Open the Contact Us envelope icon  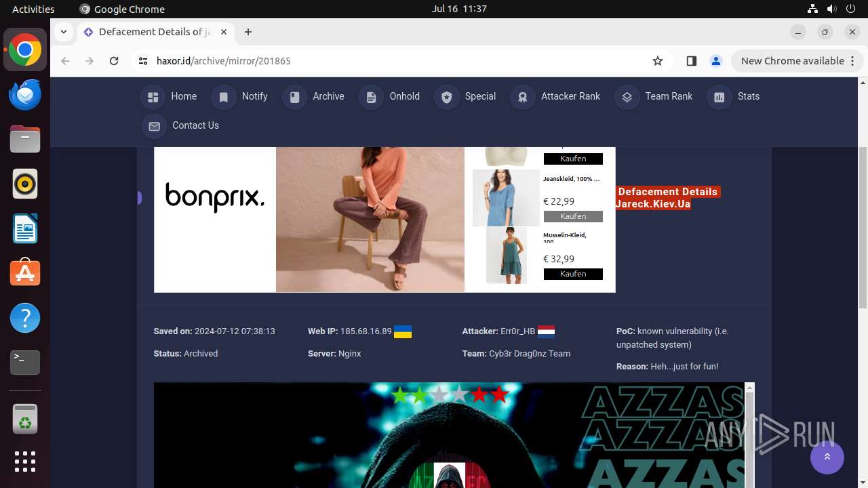tap(154, 126)
